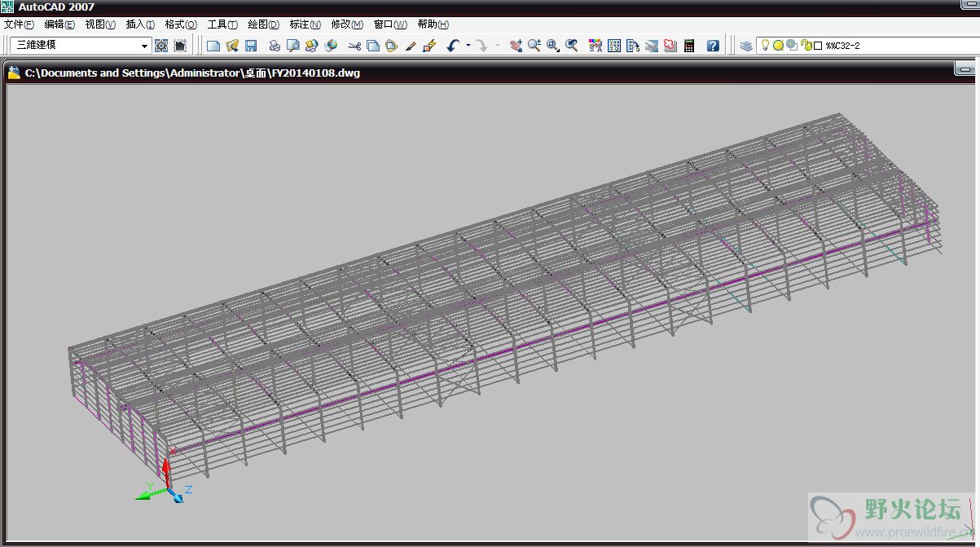Open the 插入(I) menu
The image size is (980, 547).
pyautogui.click(x=140, y=24)
